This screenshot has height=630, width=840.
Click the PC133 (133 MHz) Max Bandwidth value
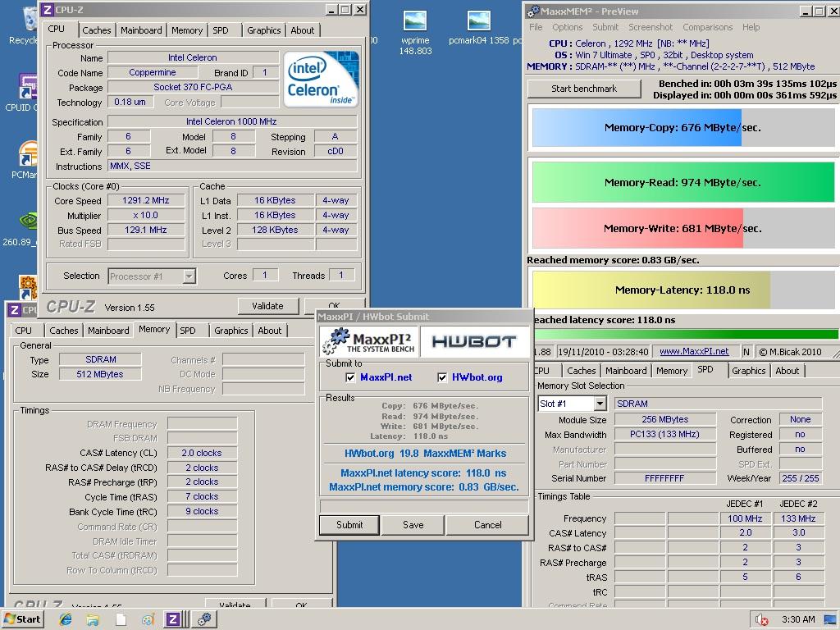[664, 435]
